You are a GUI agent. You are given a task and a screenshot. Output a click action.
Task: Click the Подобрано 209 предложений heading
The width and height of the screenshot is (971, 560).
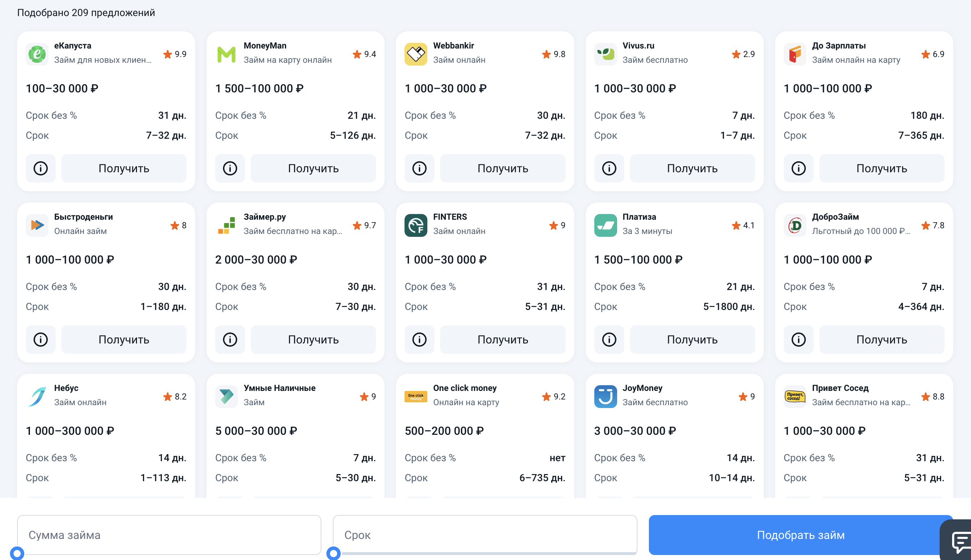(x=86, y=13)
